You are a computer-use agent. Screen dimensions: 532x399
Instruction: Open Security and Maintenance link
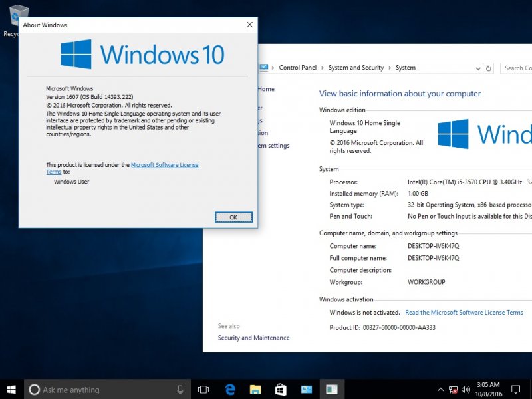254,338
